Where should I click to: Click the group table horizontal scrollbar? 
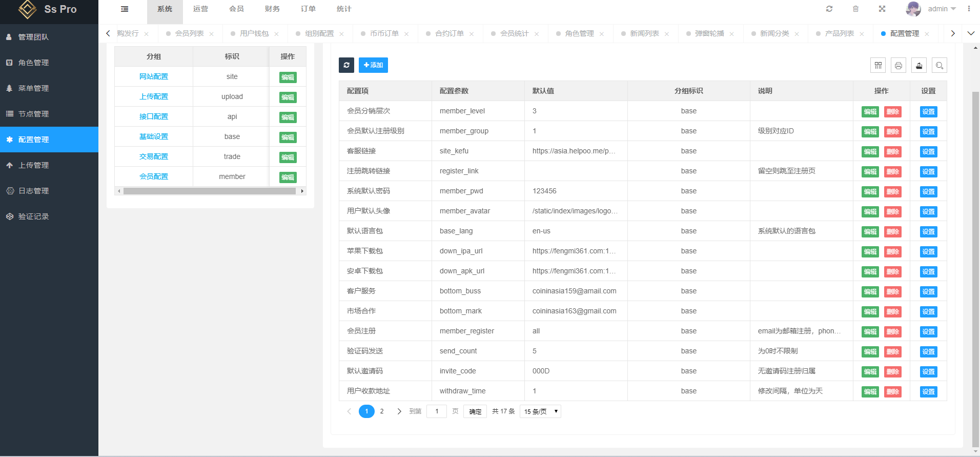point(210,191)
